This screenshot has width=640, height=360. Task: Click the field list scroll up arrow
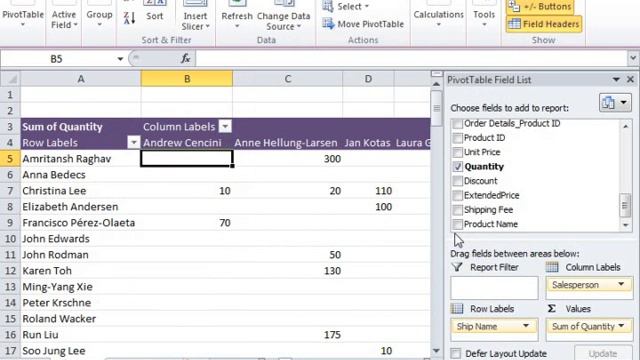tap(625, 126)
